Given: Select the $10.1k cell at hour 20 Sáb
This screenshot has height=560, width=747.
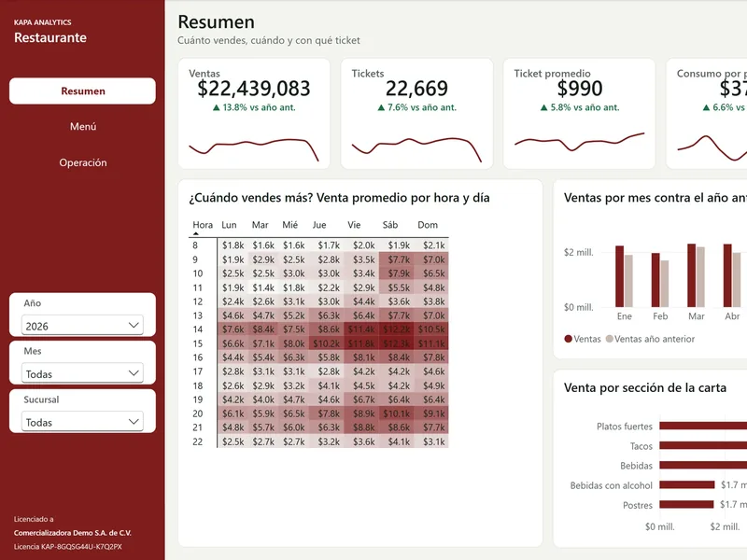Looking at the screenshot, I should coord(397,413).
